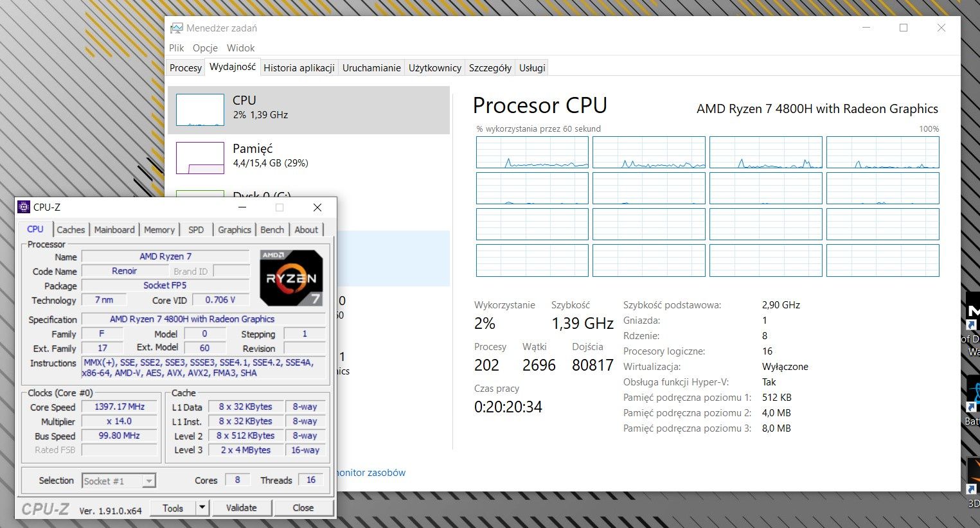
Task: Minimize the CPU-Z window
Action: click(x=242, y=207)
